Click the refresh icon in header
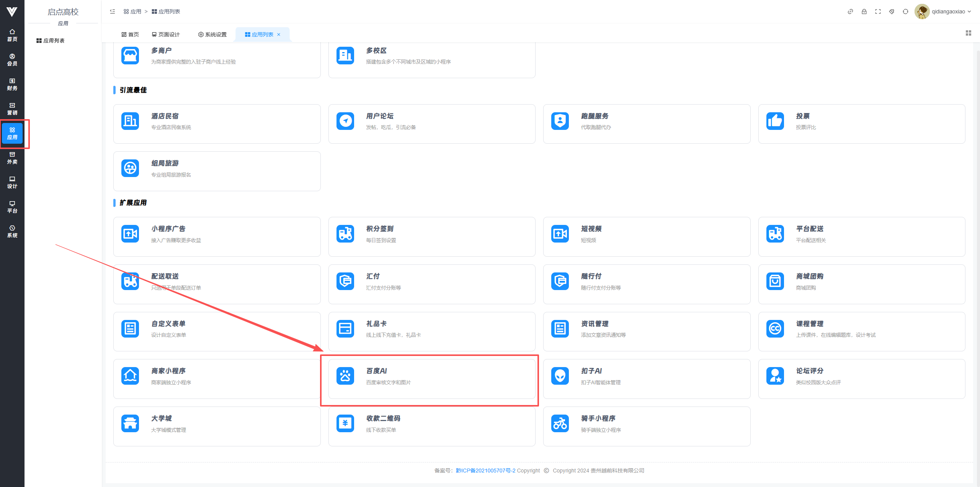 pos(905,11)
